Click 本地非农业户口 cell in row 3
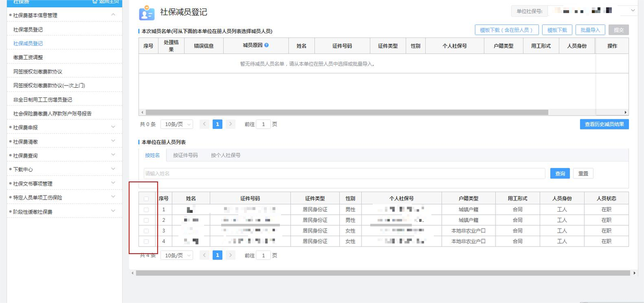 469,231
